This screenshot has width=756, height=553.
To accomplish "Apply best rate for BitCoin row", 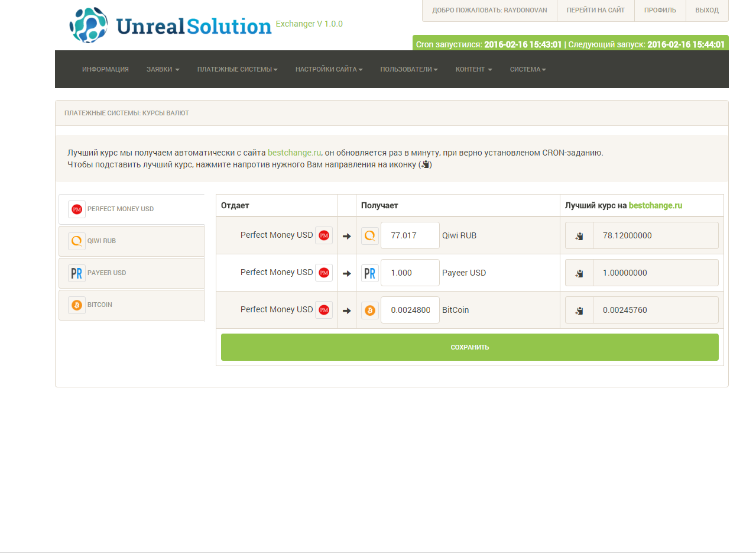I will tap(579, 310).
